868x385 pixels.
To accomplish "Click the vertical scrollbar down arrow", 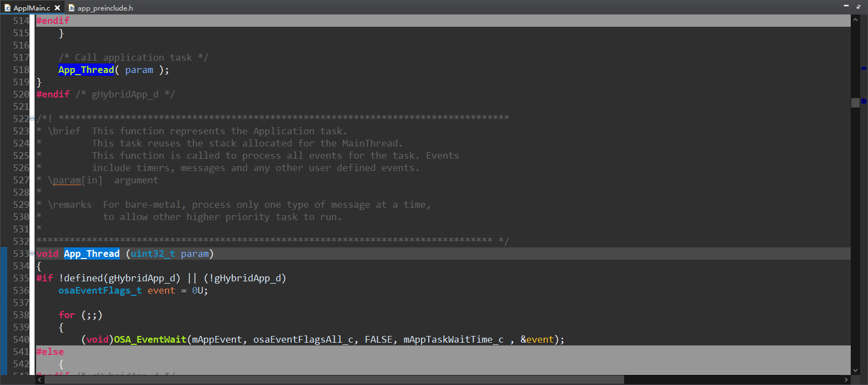I will click(x=855, y=369).
